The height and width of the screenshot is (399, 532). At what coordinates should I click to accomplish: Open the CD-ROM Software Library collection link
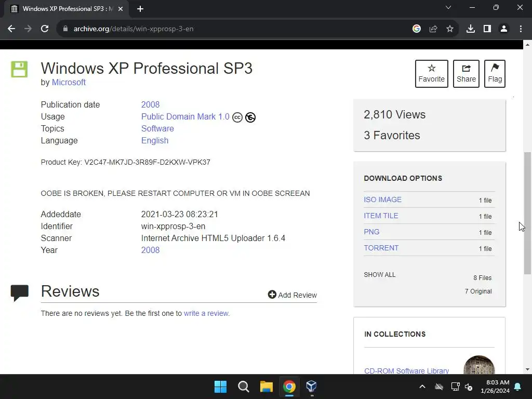406,371
